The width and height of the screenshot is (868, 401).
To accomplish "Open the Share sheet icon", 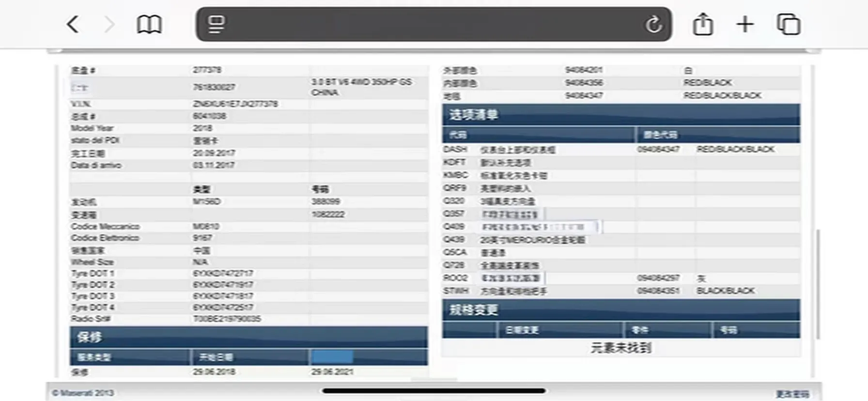I will [x=702, y=24].
